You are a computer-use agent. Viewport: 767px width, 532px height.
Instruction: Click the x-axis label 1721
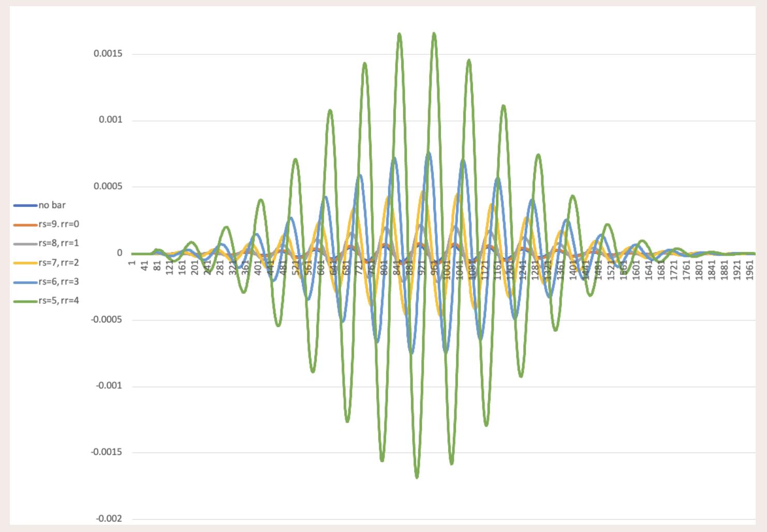(674, 269)
